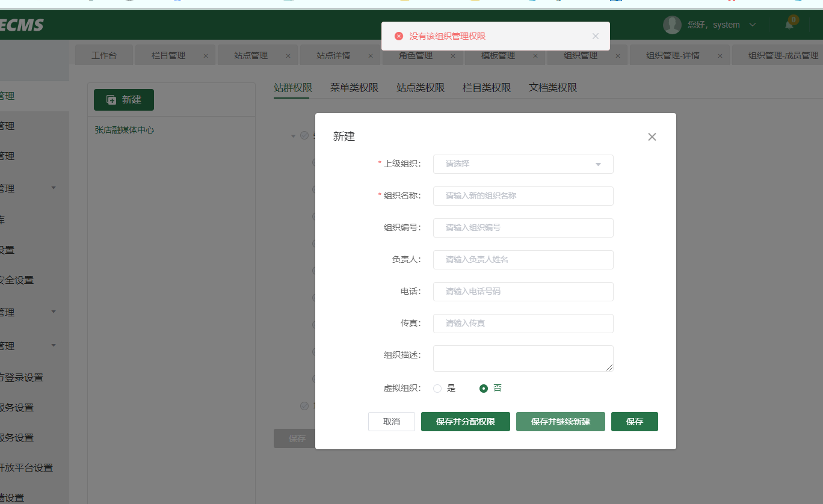
Task: Click the ECMS logo
Action: (x=22, y=25)
